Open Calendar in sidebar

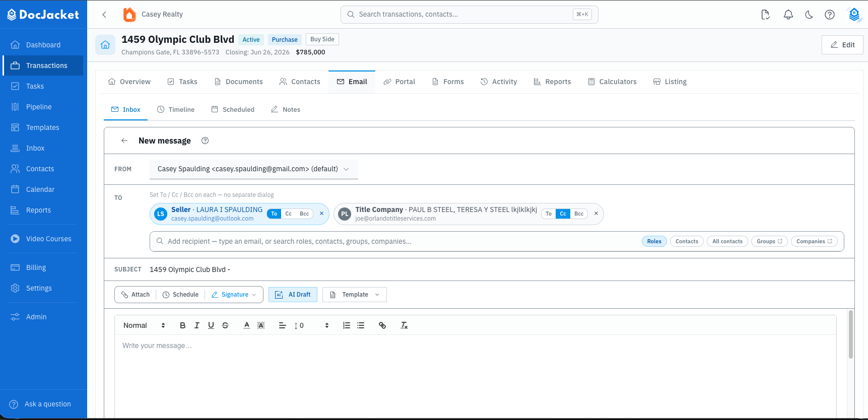[43, 189]
